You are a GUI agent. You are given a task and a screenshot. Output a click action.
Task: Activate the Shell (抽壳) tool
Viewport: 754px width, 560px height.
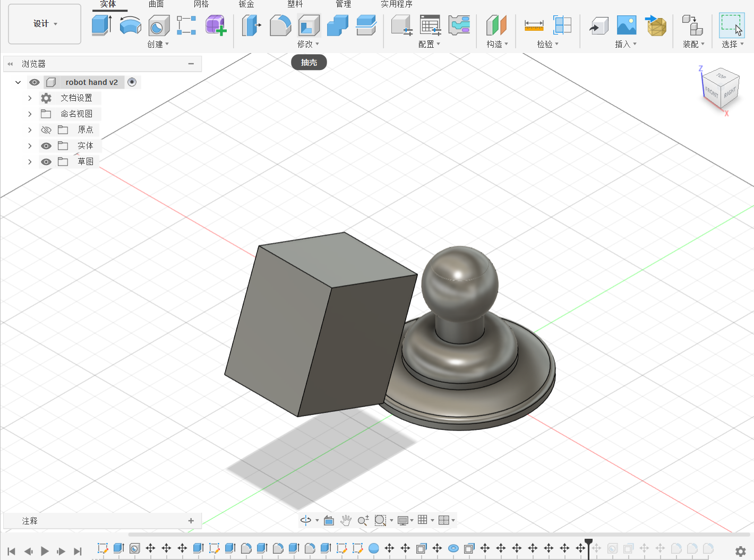(x=309, y=25)
